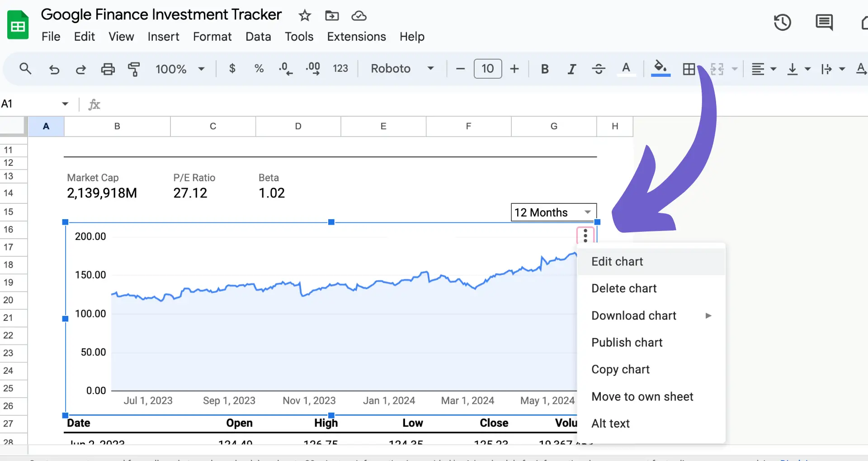Open the name box dropdown arrow
The height and width of the screenshot is (461, 868).
pyautogui.click(x=65, y=104)
